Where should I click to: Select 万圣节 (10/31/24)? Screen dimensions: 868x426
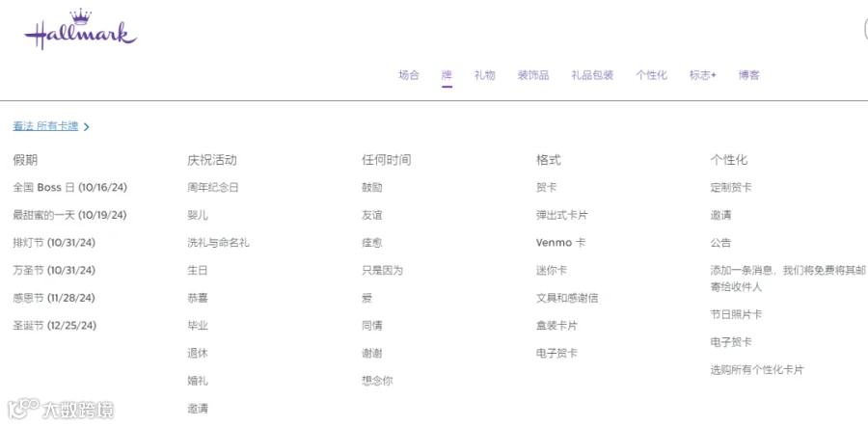[x=54, y=271]
